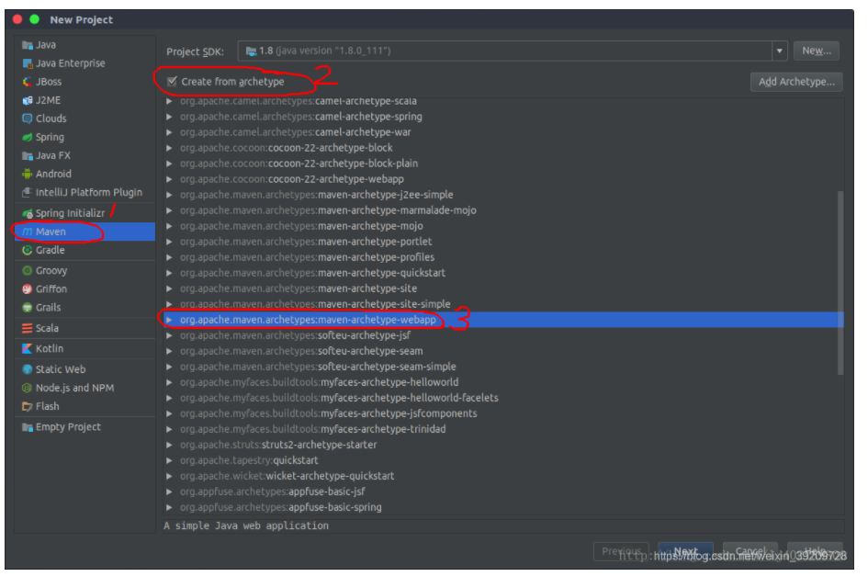Click the Groovy icon
The width and height of the screenshot is (868, 588).
[28, 271]
